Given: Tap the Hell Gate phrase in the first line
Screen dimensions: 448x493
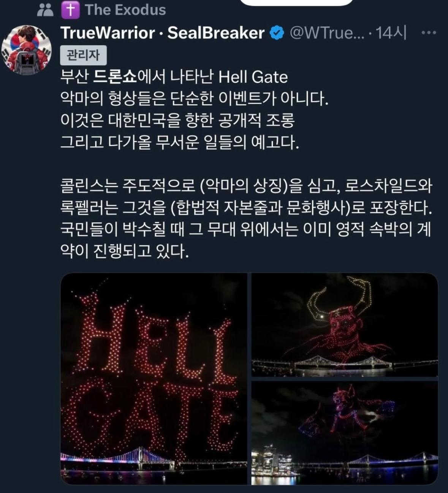Looking at the screenshot, I should 253,77.
